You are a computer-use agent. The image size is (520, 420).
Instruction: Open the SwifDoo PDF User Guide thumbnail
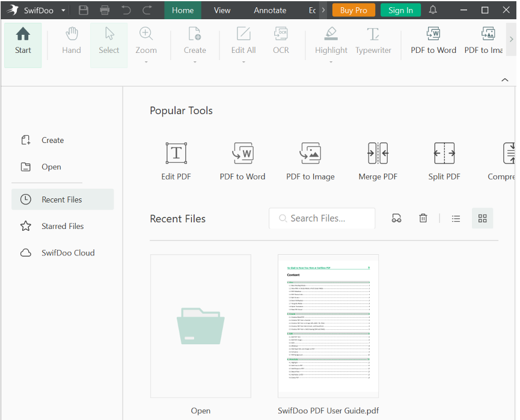click(328, 326)
